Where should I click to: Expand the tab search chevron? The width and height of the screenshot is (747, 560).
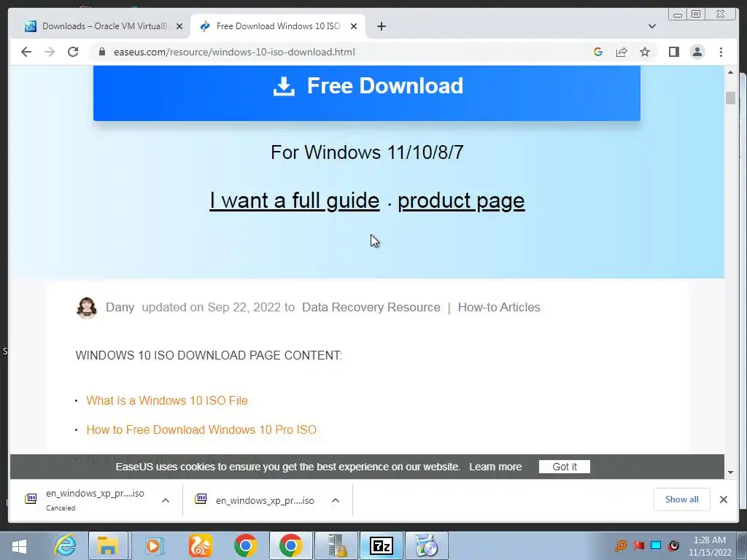(x=652, y=26)
